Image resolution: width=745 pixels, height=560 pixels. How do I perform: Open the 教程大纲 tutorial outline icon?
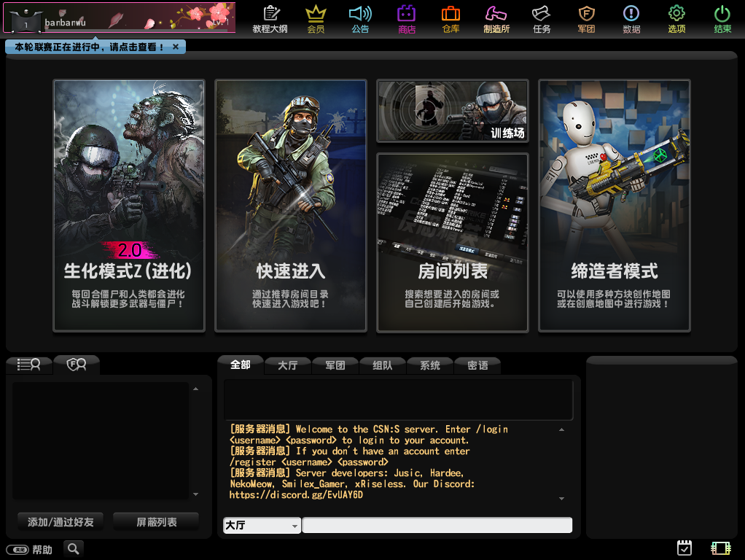(x=270, y=18)
